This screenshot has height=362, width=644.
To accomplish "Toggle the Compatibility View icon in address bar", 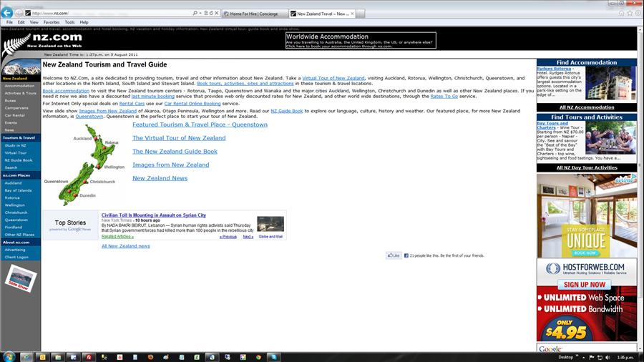I will pos(206,13).
